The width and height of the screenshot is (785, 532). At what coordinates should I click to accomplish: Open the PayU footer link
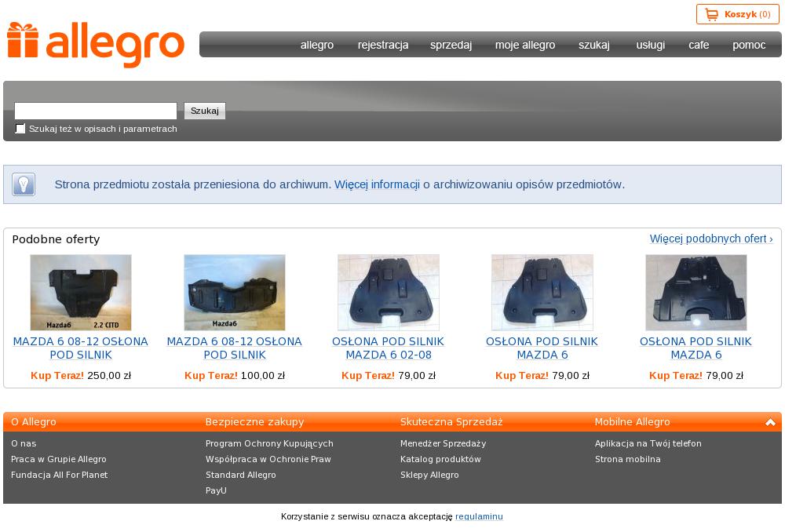coord(217,490)
